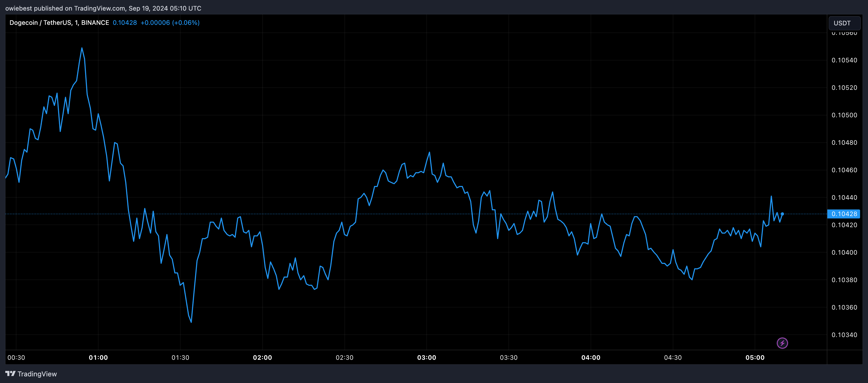Viewport: 868px width, 383px height.
Task: Click the blue price change percentage (+0.06%)
Action: 186,22
